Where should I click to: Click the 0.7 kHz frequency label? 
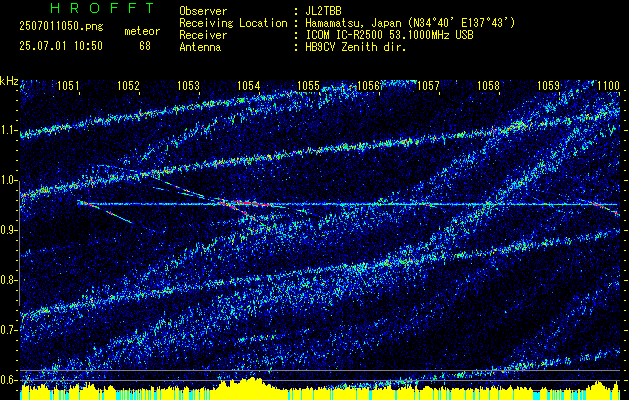(9, 330)
